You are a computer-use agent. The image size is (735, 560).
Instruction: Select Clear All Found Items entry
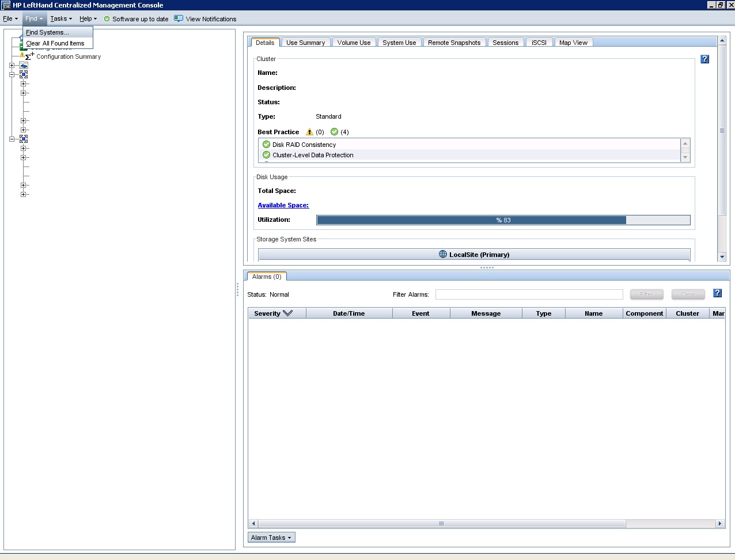[58, 43]
